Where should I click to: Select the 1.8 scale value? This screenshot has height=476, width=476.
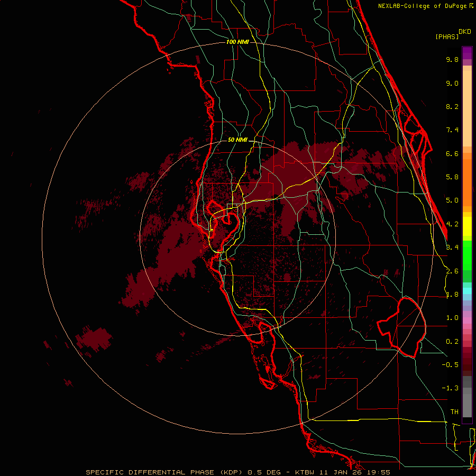pos(452,295)
